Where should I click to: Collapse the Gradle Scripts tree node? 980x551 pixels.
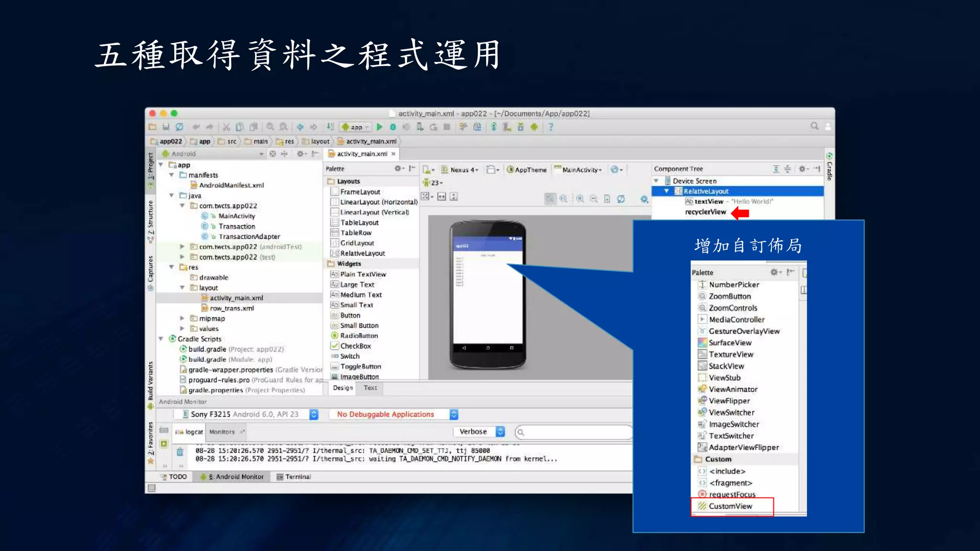point(161,339)
